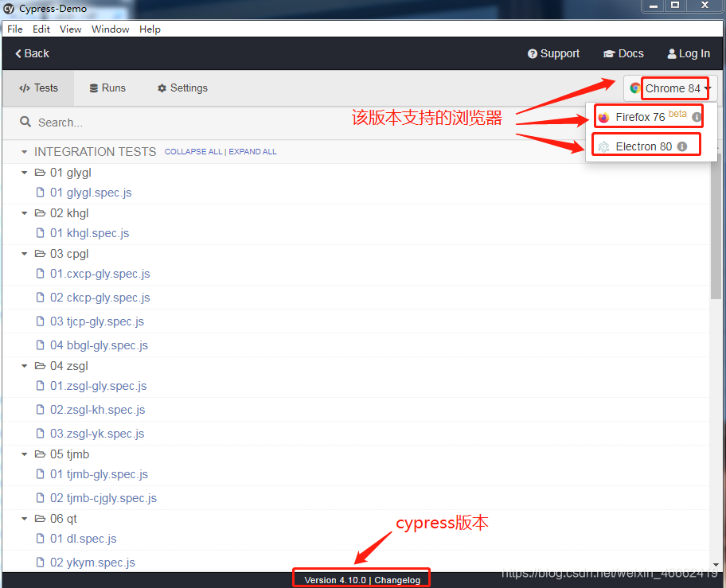The image size is (726, 588).
Task: Select Electron 80 browser option
Action: click(650, 146)
